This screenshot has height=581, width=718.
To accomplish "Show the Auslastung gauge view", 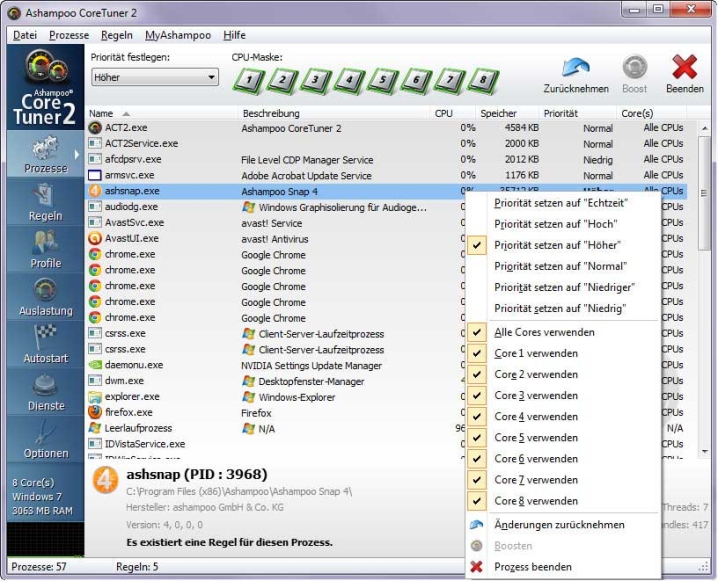I will 46,296.
